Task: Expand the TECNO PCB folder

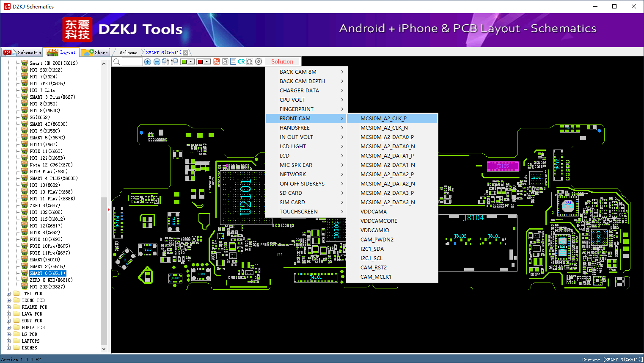Action: click(x=9, y=300)
